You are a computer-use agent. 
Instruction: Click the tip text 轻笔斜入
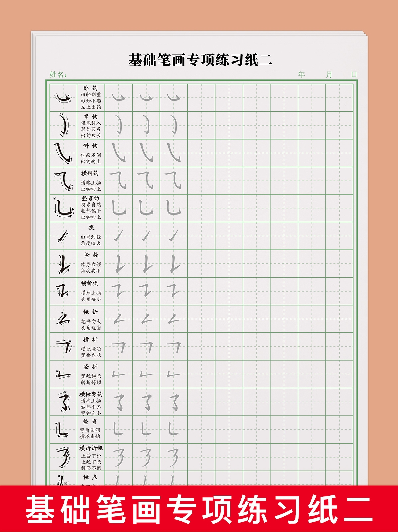point(91,123)
